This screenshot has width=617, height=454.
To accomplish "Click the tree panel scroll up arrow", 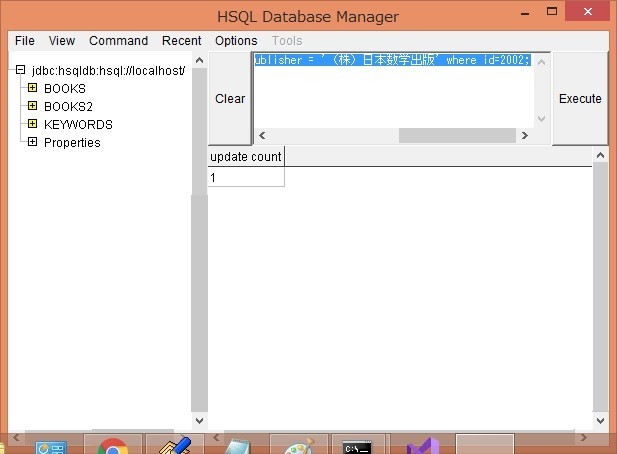I will coord(200,60).
